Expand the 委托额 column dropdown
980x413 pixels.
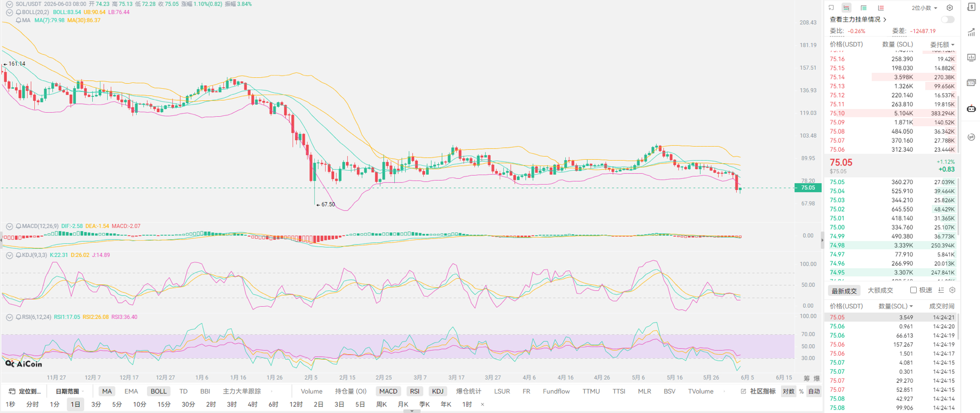942,44
